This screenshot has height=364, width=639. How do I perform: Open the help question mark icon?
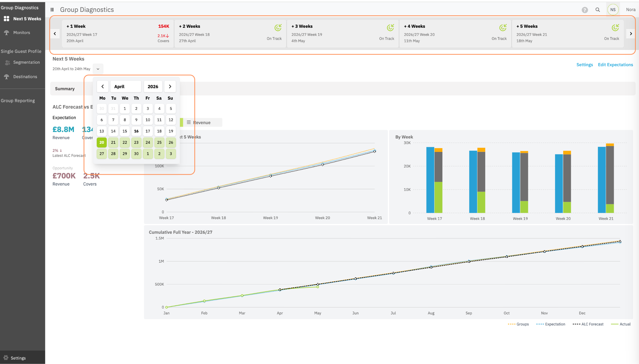[x=585, y=10]
